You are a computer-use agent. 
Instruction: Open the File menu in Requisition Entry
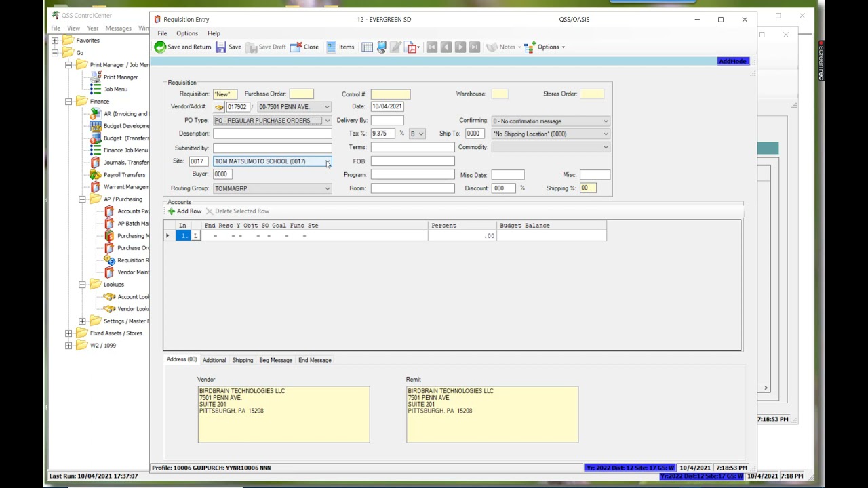(x=162, y=33)
